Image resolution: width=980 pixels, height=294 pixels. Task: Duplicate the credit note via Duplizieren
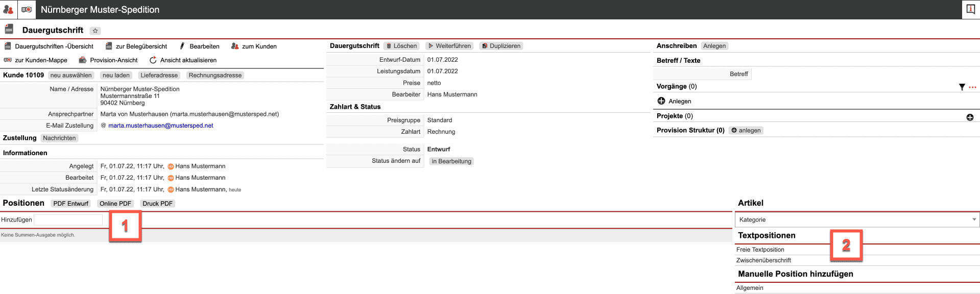(x=501, y=46)
